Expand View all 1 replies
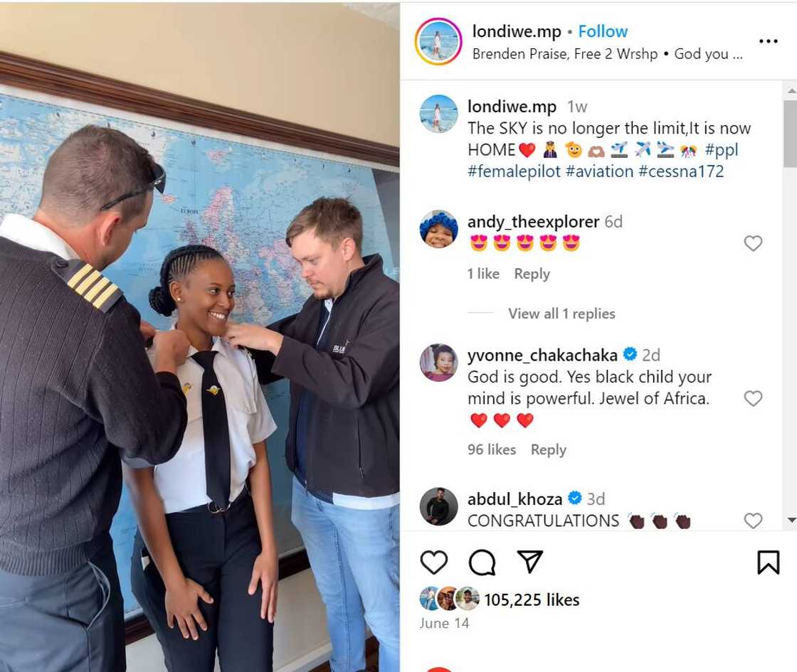The height and width of the screenshot is (672, 797). pyautogui.click(x=561, y=314)
